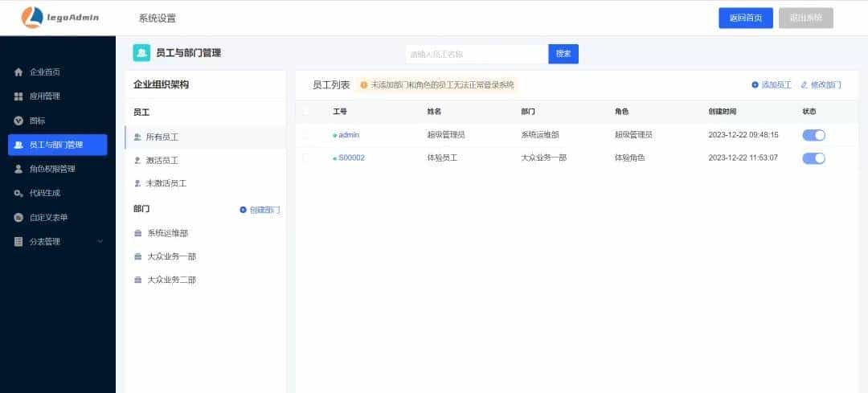The height and width of the screenshot is (393, 868).
Task: Click the 创建时间 column header
Action: click(x=723, y=112)
